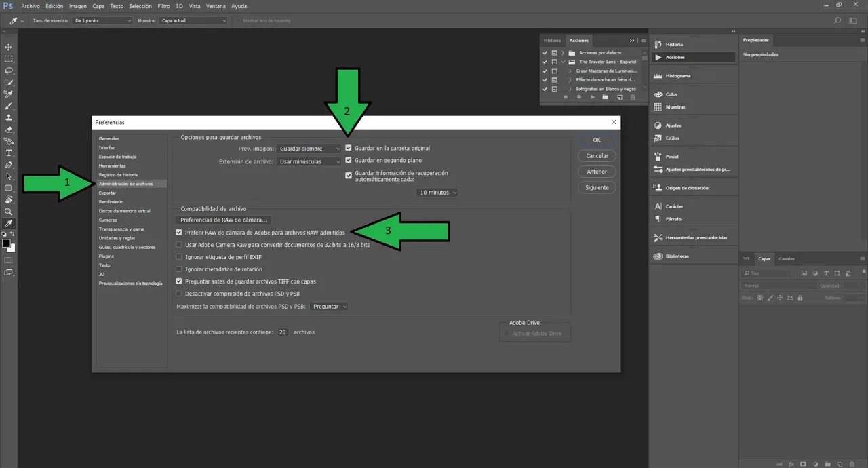Screen dimensions: 868x468
Task: Select the Rectangular Marquee tool
Action: coord(9,59)
